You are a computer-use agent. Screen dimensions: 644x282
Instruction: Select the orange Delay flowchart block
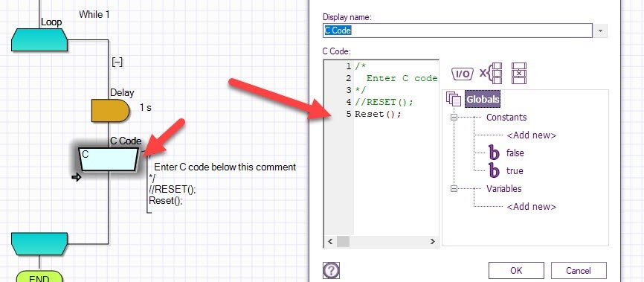110,110
